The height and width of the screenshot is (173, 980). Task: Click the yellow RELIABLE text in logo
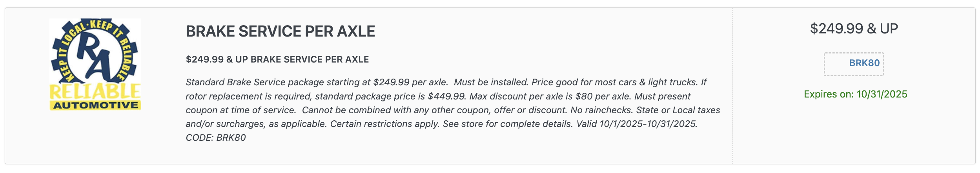point(95,92)
